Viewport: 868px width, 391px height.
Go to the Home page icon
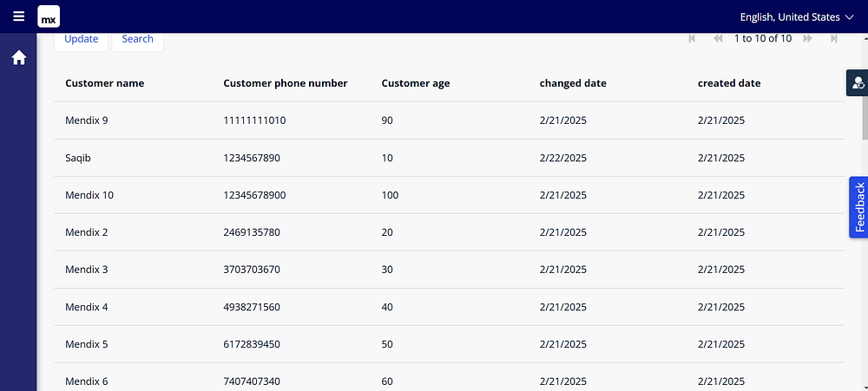pos(18,58)
